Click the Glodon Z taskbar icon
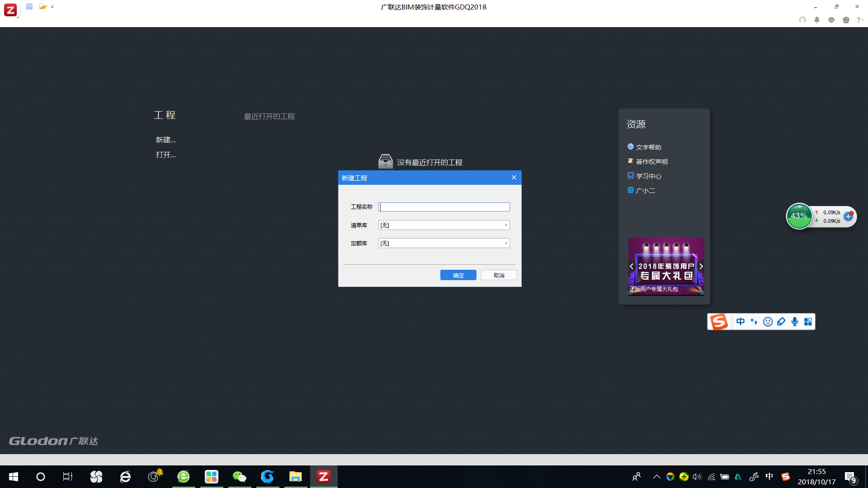 click(324, 477)
